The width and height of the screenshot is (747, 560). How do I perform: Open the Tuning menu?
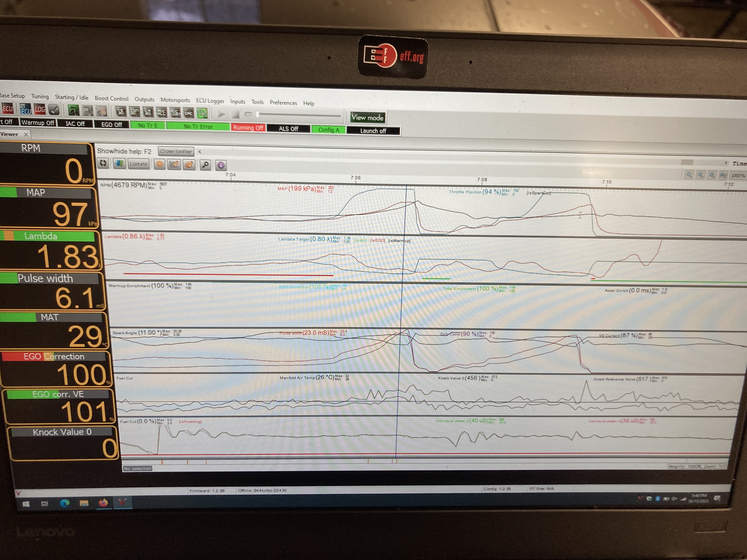pos(40,96)
